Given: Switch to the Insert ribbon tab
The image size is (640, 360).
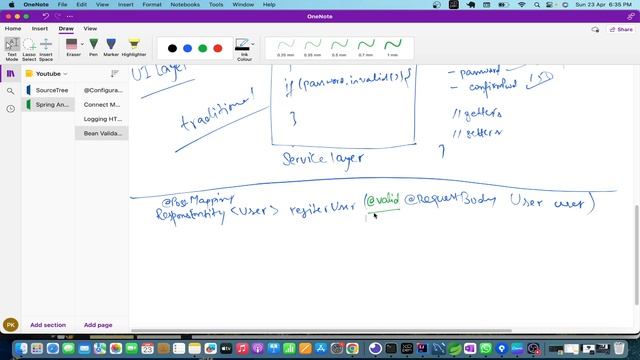Looking at the screenshot, I should [x=40, y=29].
